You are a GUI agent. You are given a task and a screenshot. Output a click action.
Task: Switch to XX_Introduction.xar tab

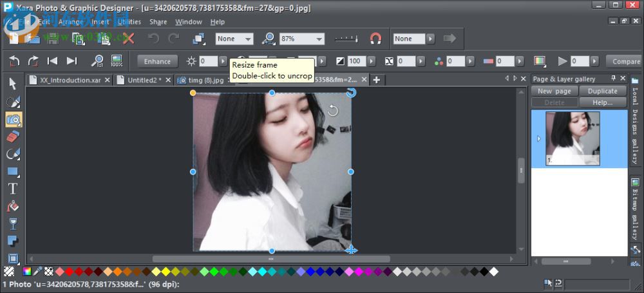[70, 80]
